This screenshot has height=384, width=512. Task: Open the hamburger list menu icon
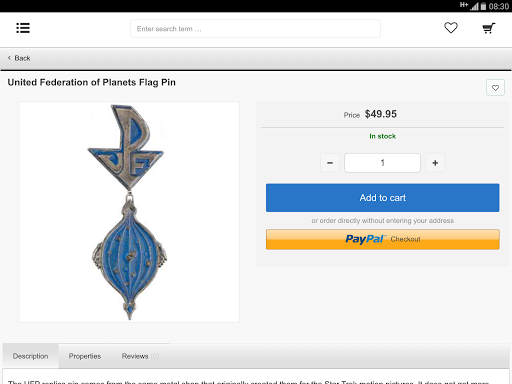coord(23,28)
